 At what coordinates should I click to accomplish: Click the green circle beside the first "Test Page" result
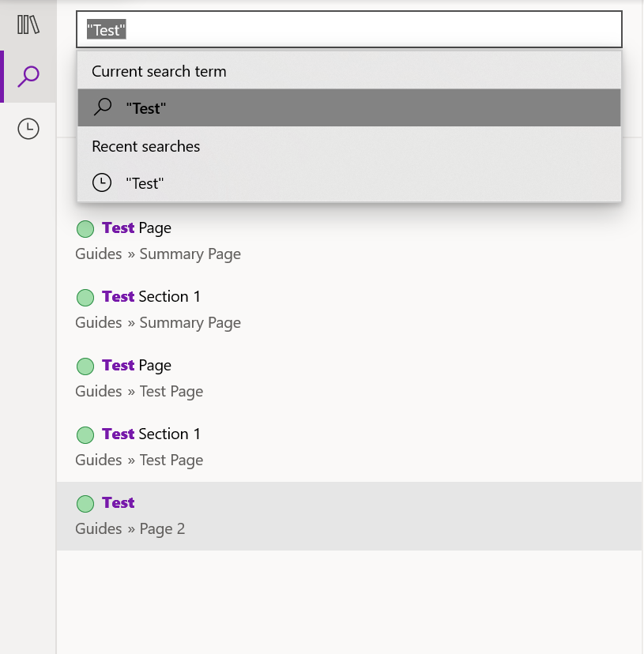(x=85, y=228)
